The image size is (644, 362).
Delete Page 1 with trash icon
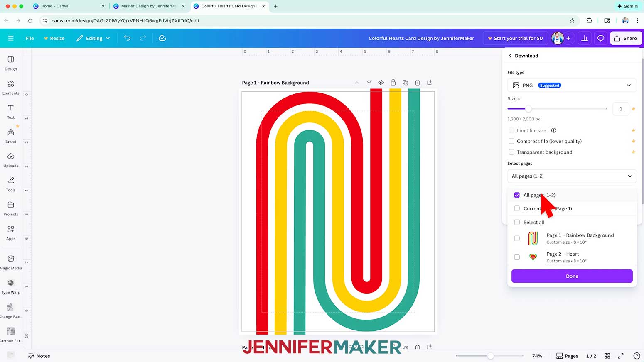418,83
